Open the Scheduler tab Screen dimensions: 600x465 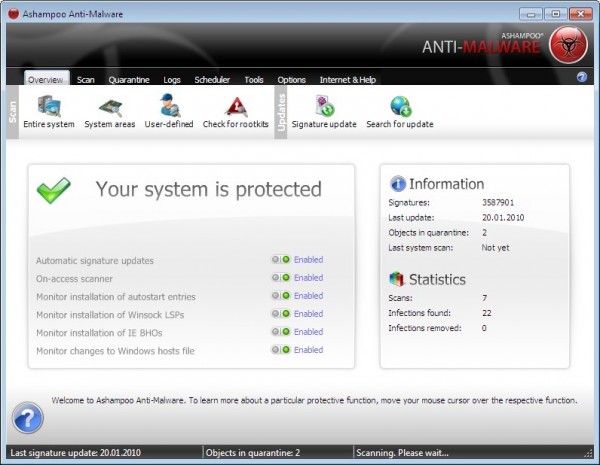[212, 80]
